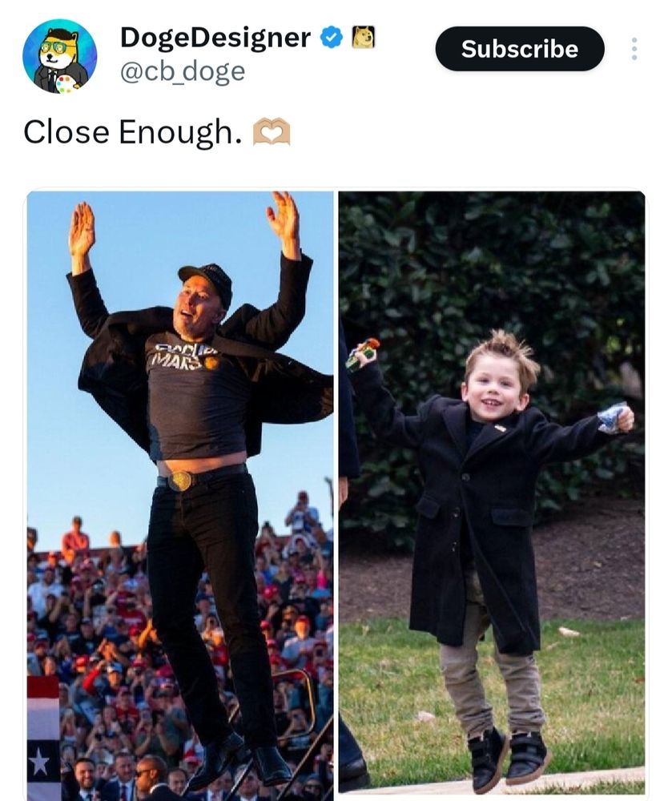Click the flag with star in left photo

point(43,738)
